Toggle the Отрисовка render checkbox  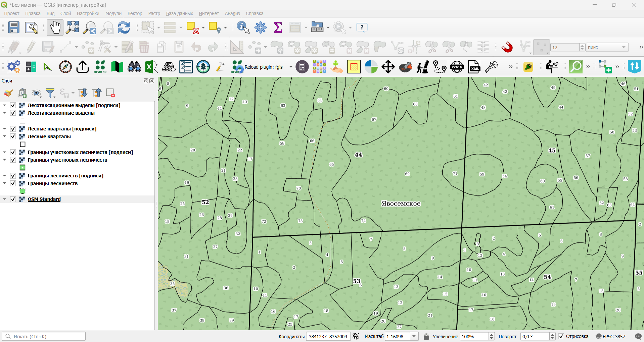click(561, 336)
